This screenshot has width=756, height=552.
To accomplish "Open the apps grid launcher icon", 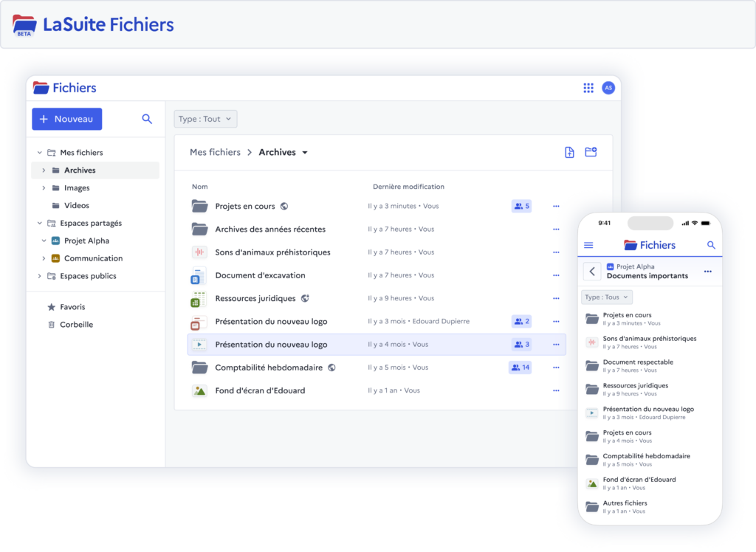I will [x=588, y=88].
